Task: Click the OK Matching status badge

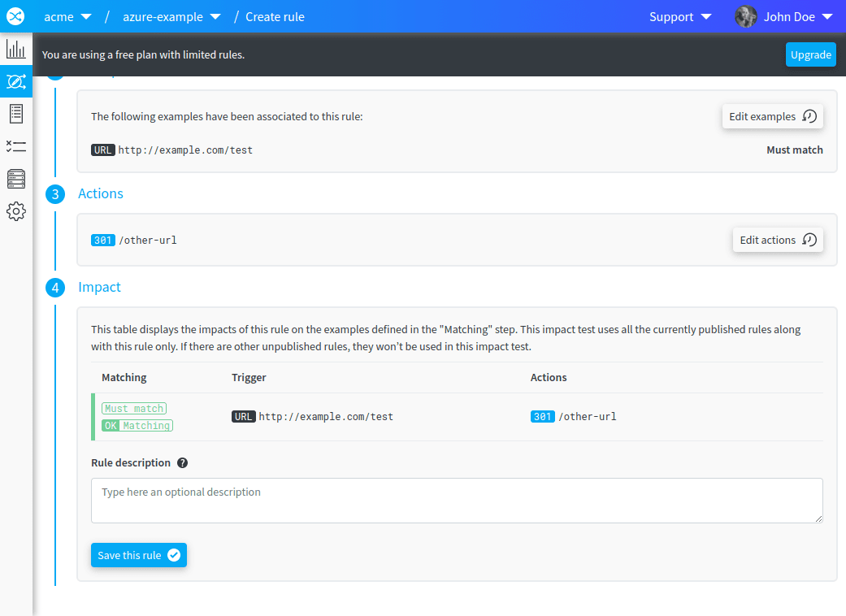Action: tap(137, 426)
